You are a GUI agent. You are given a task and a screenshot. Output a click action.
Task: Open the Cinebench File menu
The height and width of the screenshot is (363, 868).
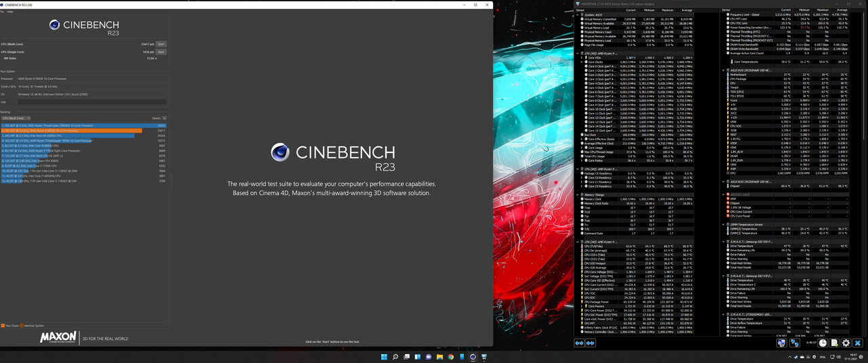click(2, 12)
